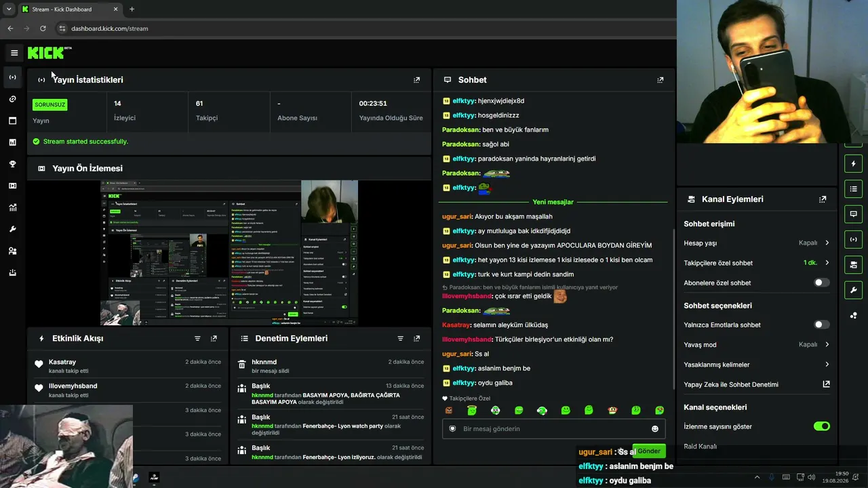Viewport: 868px width, 488px height.
Task: Toggle Yalnızca Emotlarla sohbet switch
Action: point(821,325)
